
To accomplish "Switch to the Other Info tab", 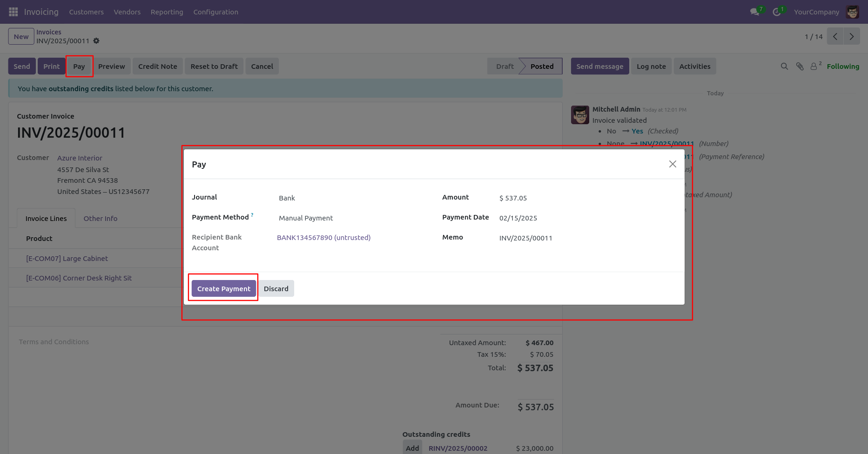I will 101,219.
